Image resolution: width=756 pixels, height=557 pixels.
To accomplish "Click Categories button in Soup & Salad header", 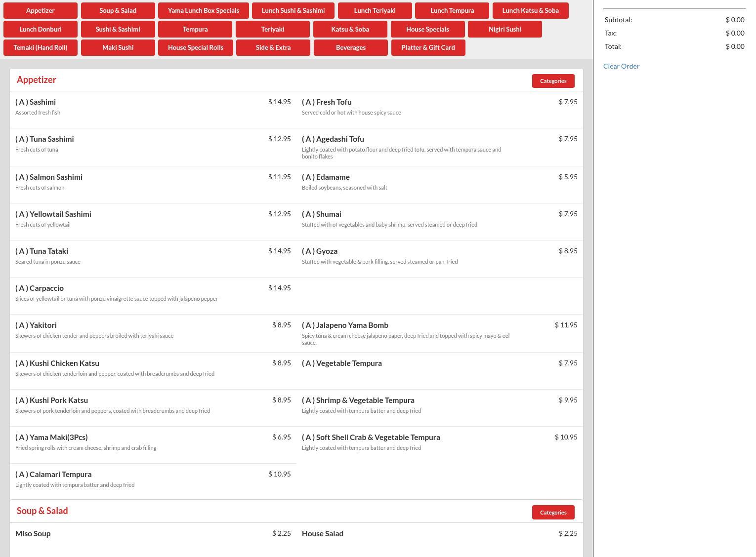I will [553, 513].
